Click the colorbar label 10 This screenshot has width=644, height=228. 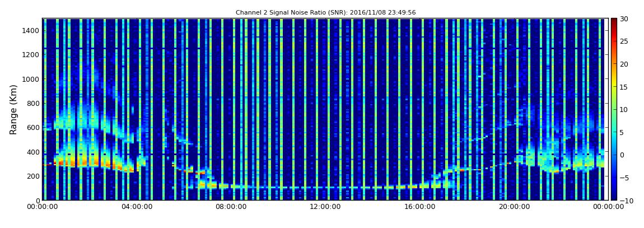pos(624,109)
